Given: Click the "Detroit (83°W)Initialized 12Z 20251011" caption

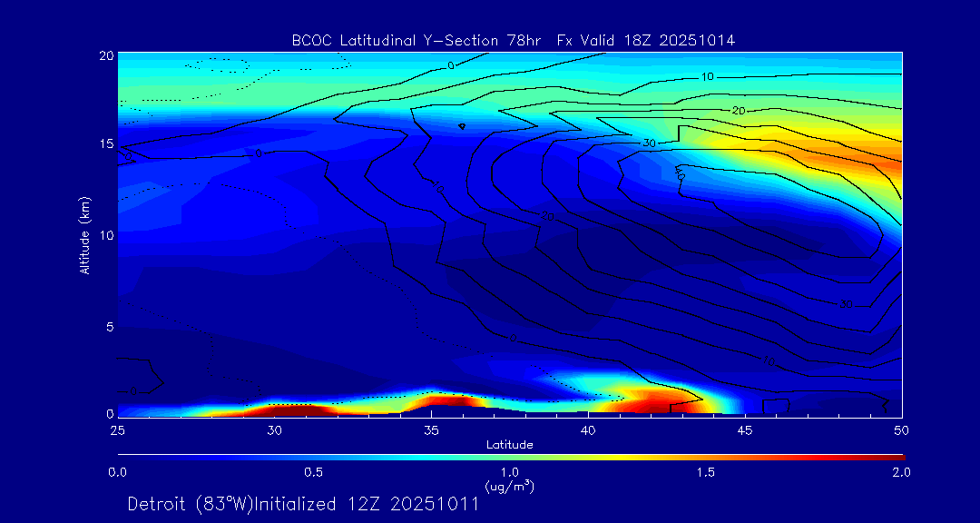Looking at the screenshot, I should (304, 504).
